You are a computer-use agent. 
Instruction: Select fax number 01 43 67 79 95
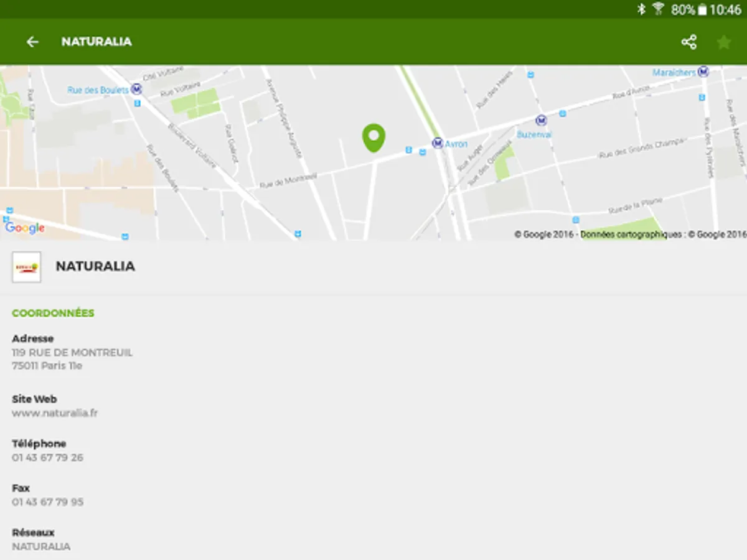click(47, 502)
